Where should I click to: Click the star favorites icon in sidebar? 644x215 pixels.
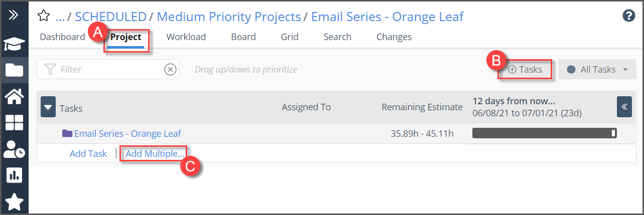14,201
